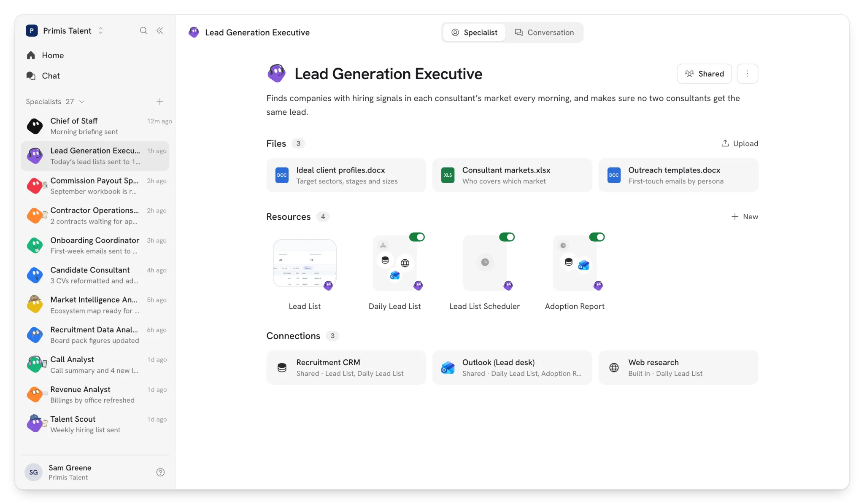The height and width of the screenshot is (504, 864).
Task: Click the Outreach templates DOC icon
Action: click(x=614, y=175)
